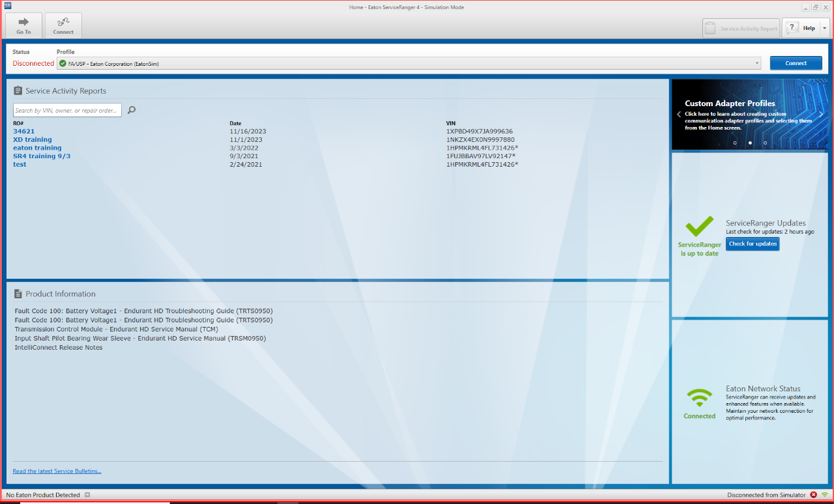The width and height of the screenshot is (834, 504).
Task: Open the XD training report
Action: [x=32, y=139]
